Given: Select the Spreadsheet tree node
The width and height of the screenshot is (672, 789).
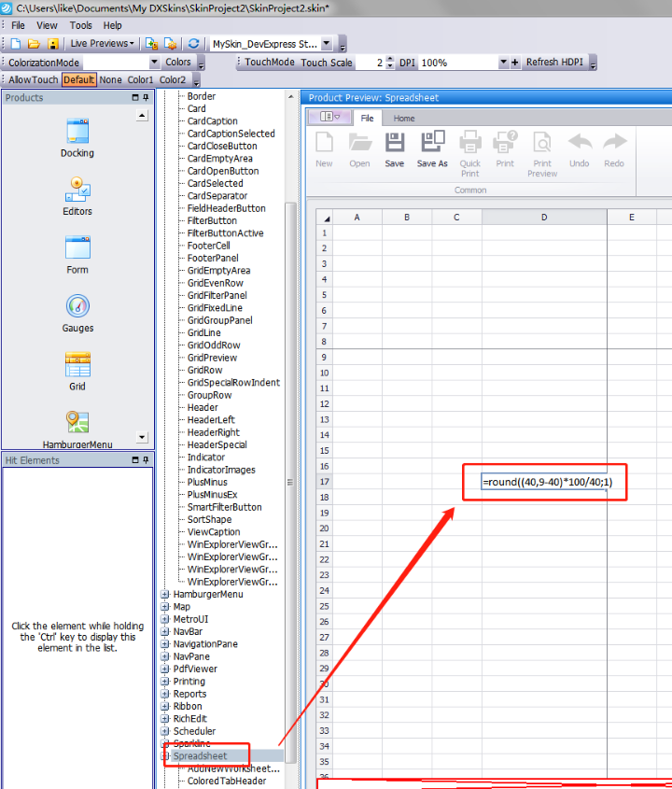Looking at the screenshot, I should pos(200,755).
